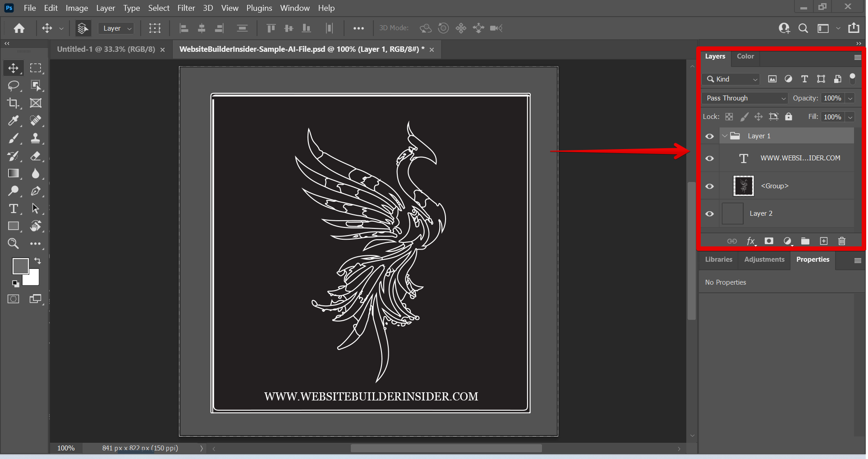This screenshot has height=459, width=868.
Task: Select the Crop tool
Action: point(13,103)
